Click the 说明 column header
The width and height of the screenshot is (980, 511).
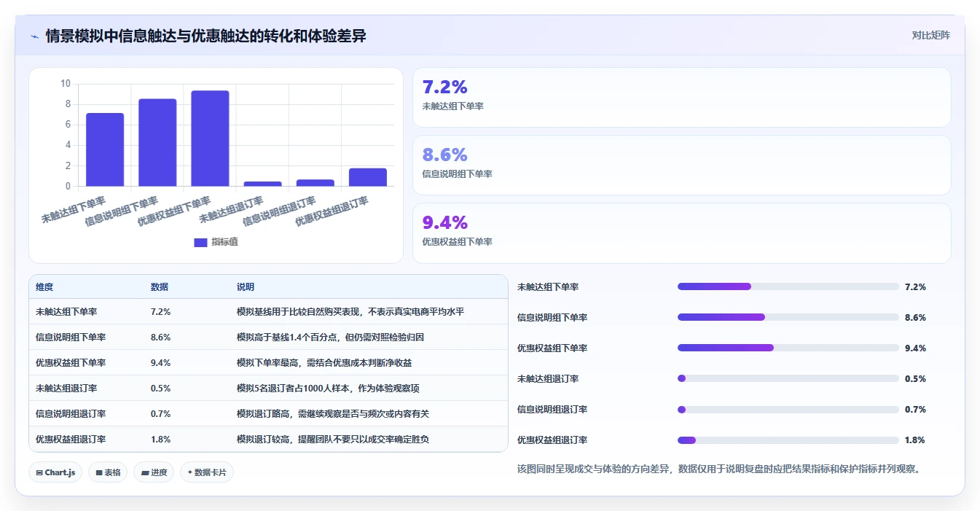point(246,287)
